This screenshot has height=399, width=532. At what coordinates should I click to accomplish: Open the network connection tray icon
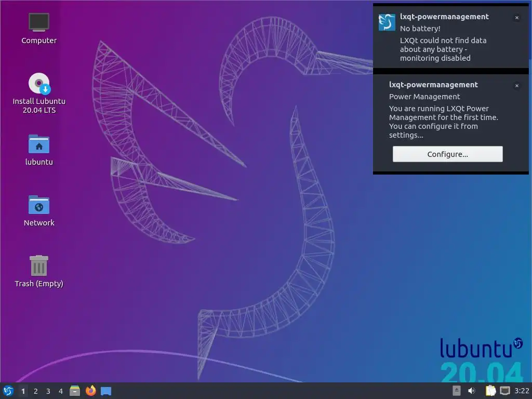505,391
